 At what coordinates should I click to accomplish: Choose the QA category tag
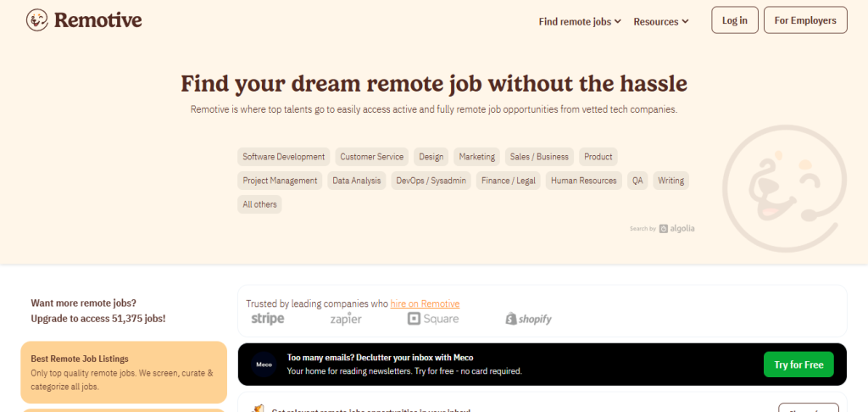pos(637,181)
